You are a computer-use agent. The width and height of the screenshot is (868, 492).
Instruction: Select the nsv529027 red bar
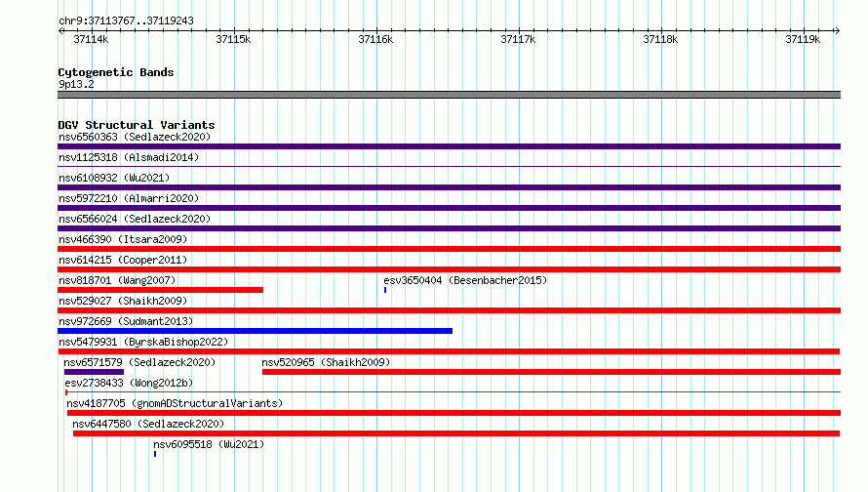click(449, 310)
